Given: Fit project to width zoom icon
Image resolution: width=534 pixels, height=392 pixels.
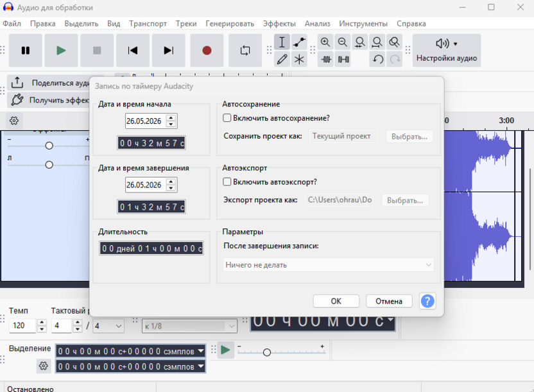Looking at the screenshot, I should [x=377, y=42].
